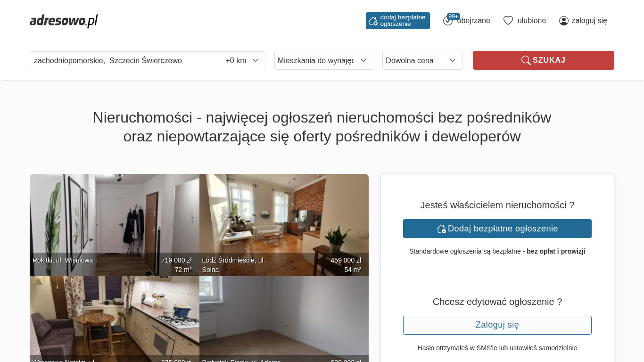Image resolution: width=644 pixels, height=362 pixels.
Task: Click the house icon in the top add-listing button
Action: click(x=373, y=21)
